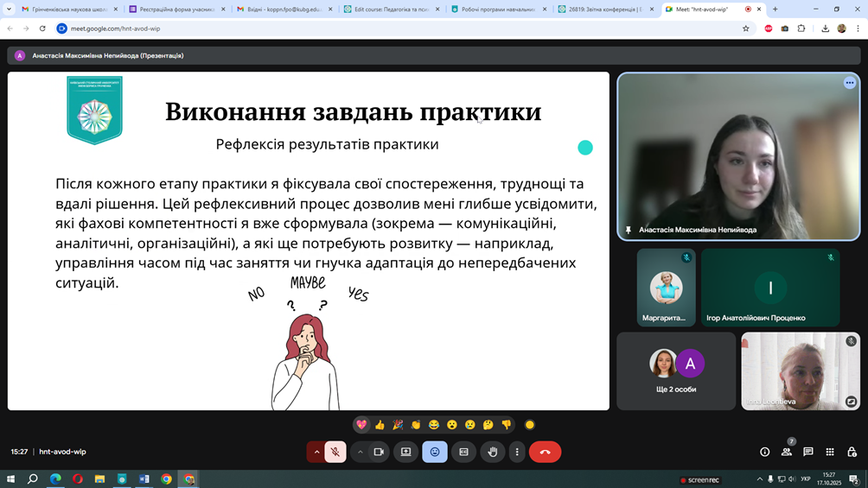The width and height of the screenshot is (868, 488).
Task: Open host controls lock icon
Action: pos(852,452)
